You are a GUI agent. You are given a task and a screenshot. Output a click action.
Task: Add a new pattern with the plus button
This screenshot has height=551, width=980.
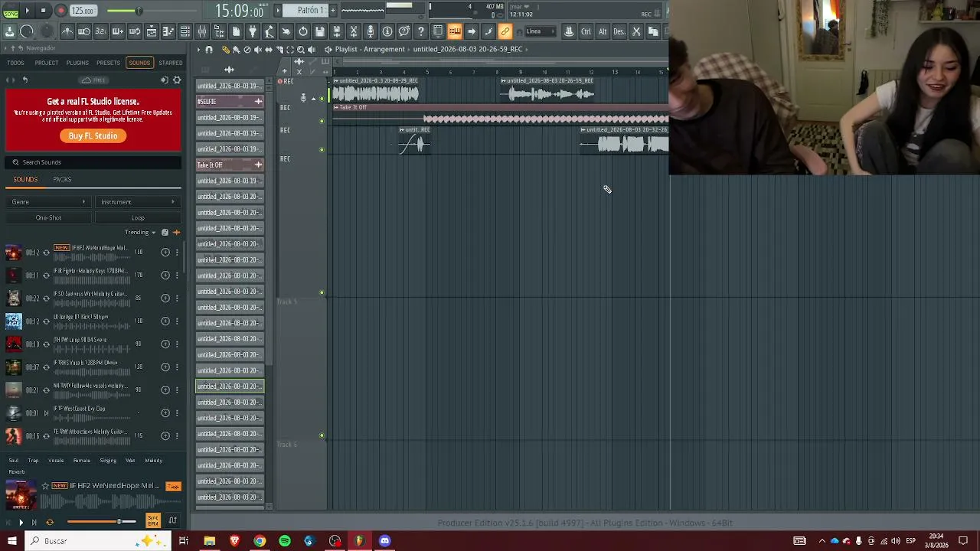332,10
